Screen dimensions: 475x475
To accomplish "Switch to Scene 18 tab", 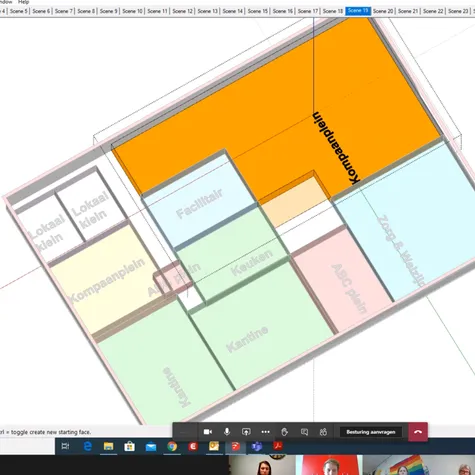I will point(333,11).
